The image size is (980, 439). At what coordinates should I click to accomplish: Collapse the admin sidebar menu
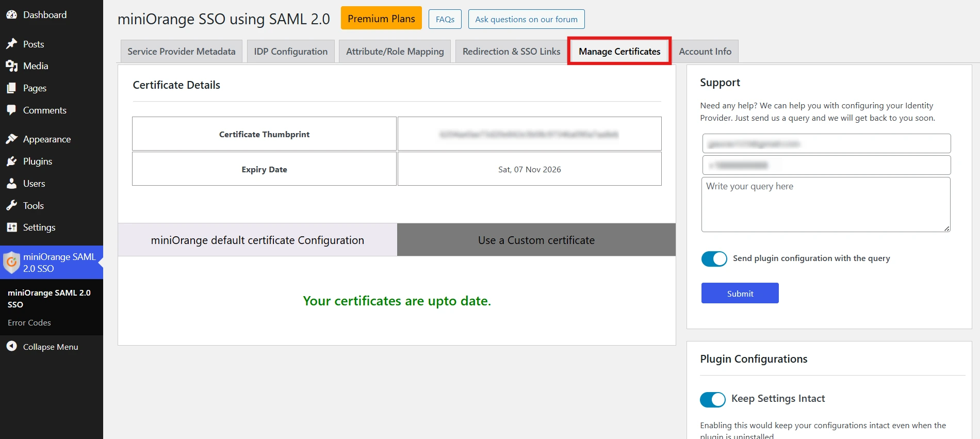point(50,347)
